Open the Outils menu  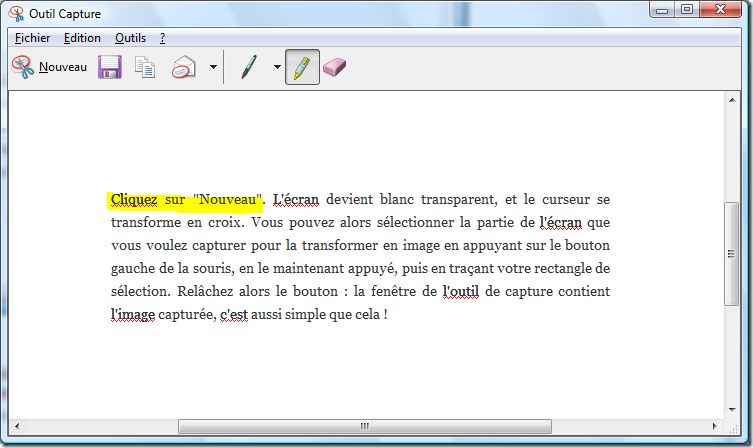pos(130,38)
